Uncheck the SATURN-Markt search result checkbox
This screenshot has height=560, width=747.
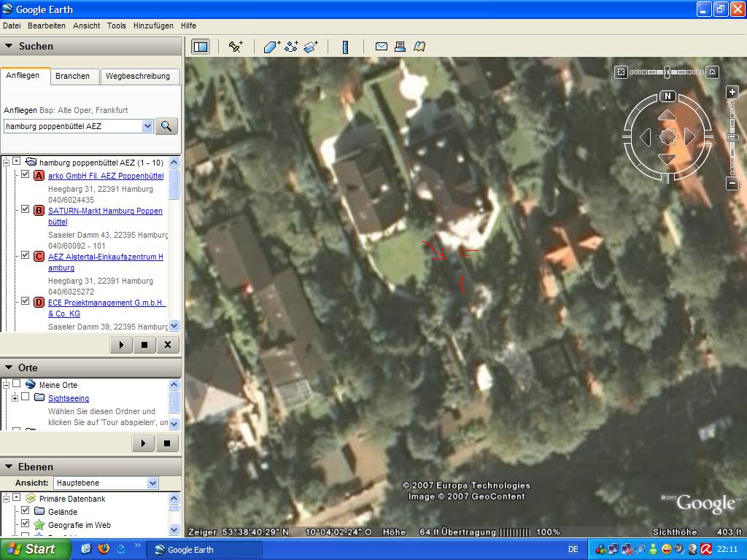(26, 210)
